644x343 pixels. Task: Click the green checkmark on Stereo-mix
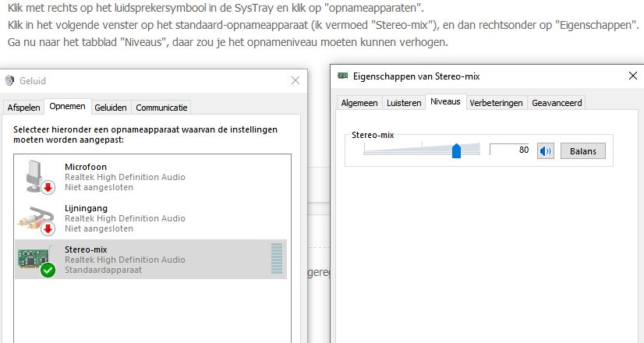[x=48, y=270]
